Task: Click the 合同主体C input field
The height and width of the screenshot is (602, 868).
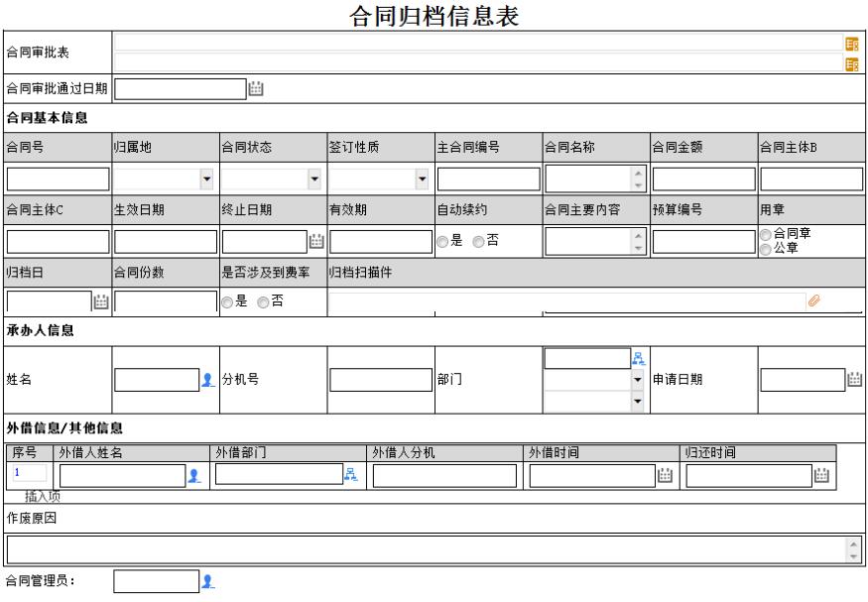Action: [59, 242]
